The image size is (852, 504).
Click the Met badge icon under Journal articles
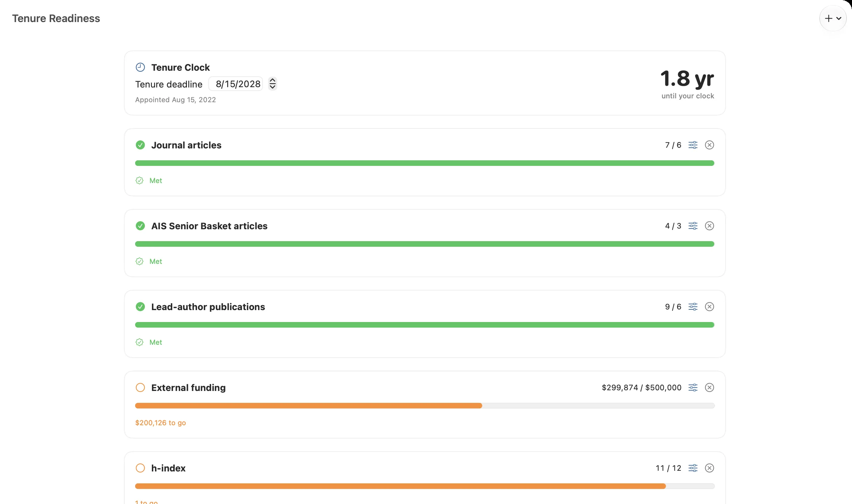click(140, 181)
